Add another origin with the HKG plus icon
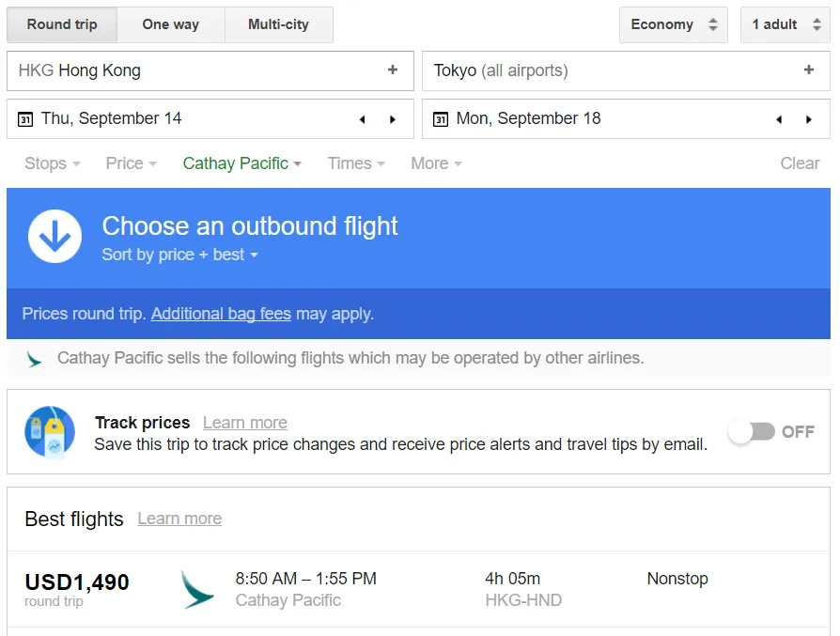The height and width of the screenshot is (636, 840). click(392, 70)
